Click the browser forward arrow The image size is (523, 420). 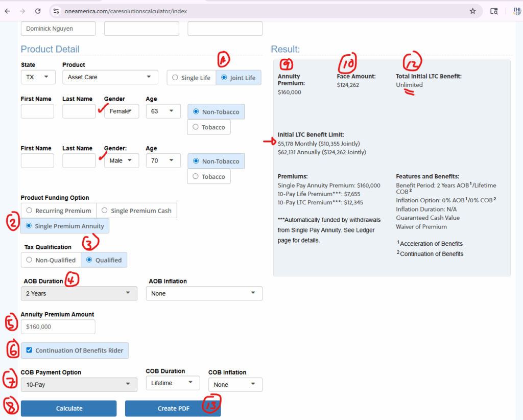(22, 11)
